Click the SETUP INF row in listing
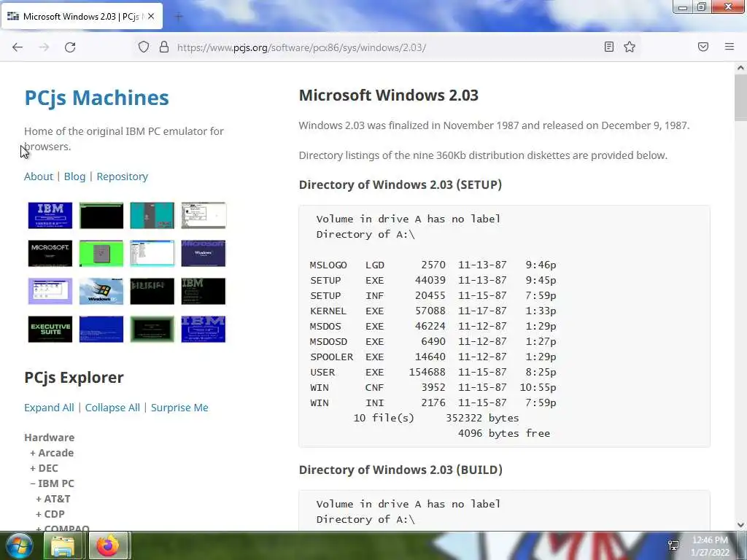Viewport: 747px width, 560px height. click(433, 295)
